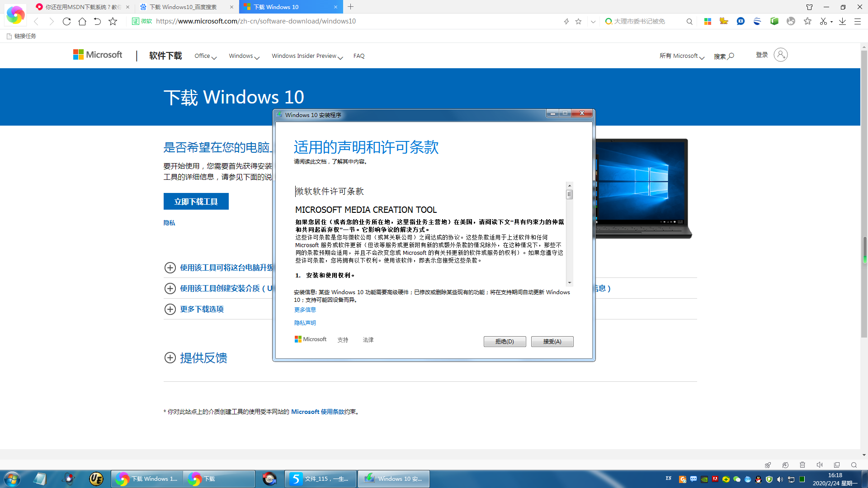Click 隐私 link below download button
Viewport: 868px width, 488px height.
(x=169, y=223)
